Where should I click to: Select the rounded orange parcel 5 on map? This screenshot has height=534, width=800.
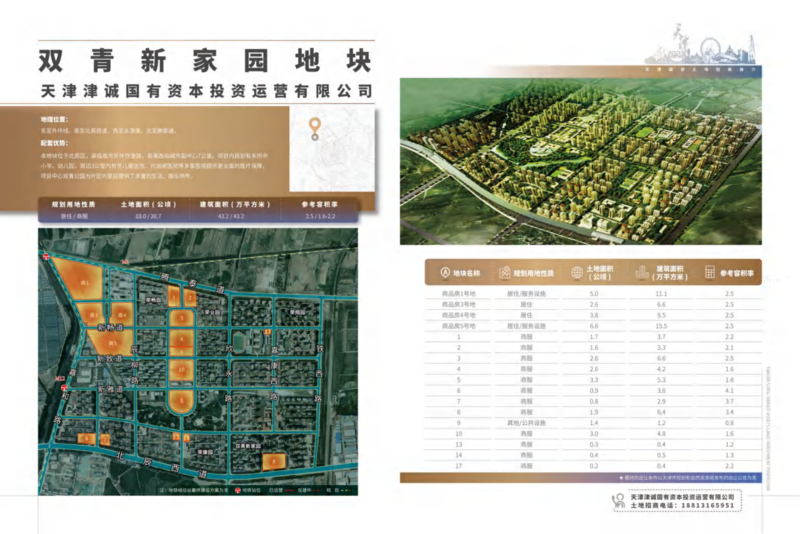tap(181, 401)
